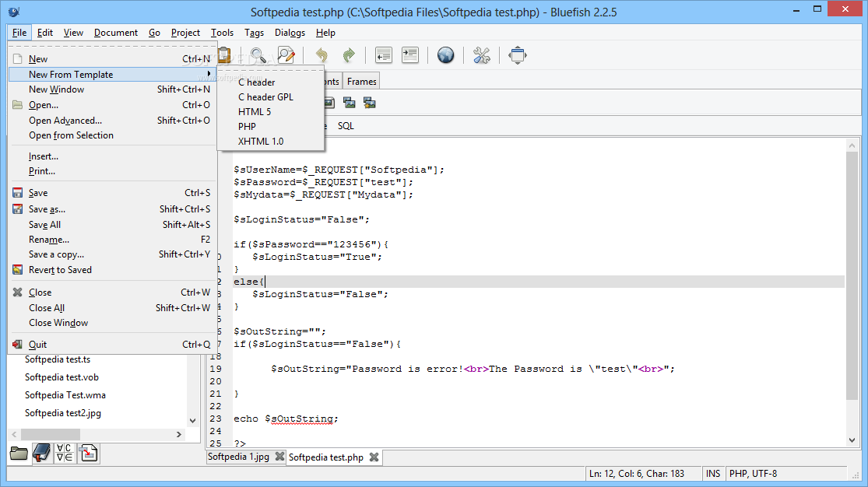This screenshot has width=868, height=487.
Task: Open the bookmarks book icon
Action: 41,454
